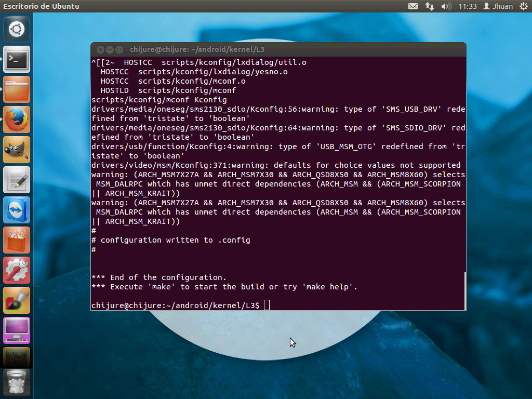Open the Terminal icon in the launcher
Screen dimensions: 532x399
click(x=16, y=59)
